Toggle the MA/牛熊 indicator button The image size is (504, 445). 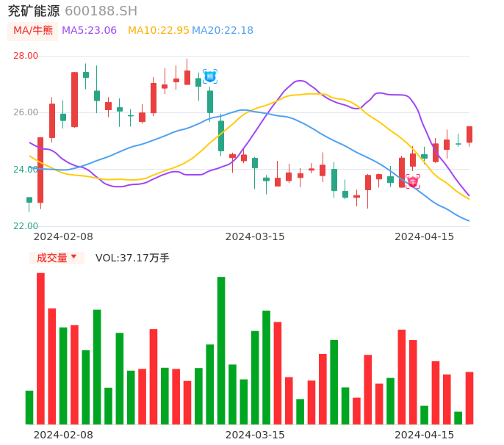tap(32, 31)
